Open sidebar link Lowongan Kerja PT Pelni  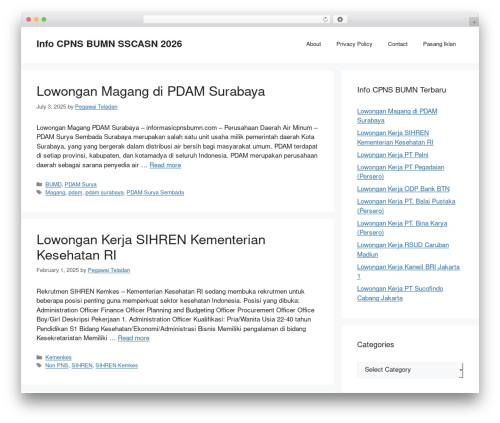pos(392,155)
